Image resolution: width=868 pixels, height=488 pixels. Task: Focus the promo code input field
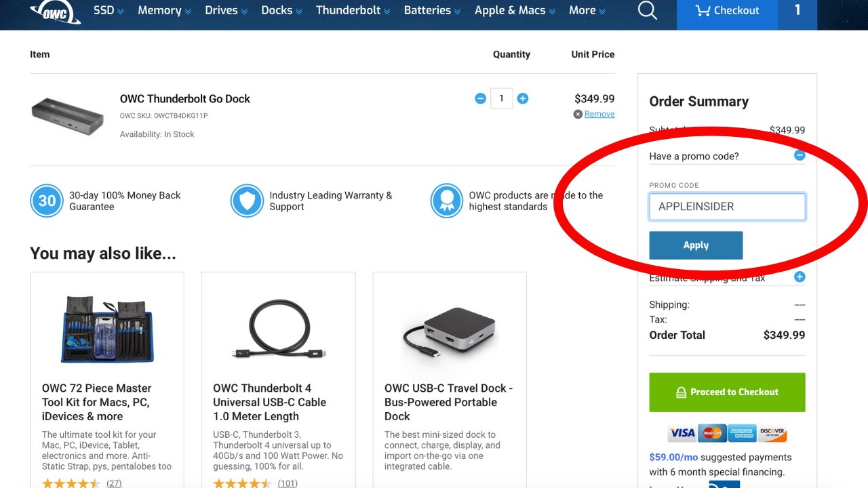pyautogui.click(x=727, y=207)
